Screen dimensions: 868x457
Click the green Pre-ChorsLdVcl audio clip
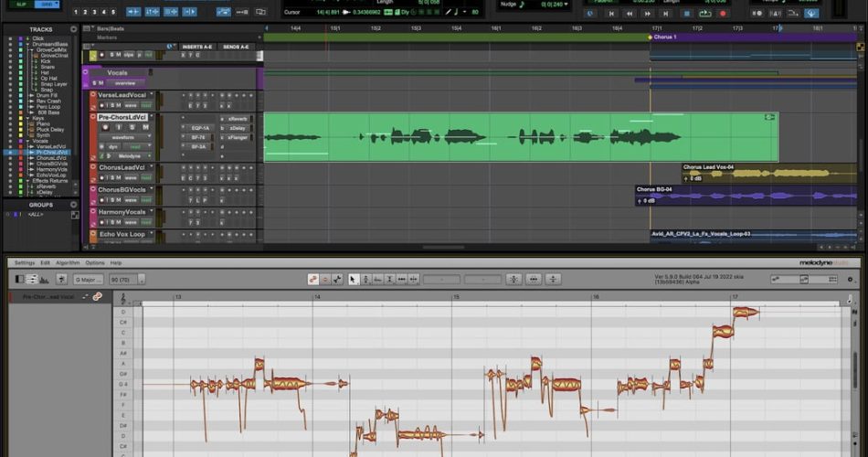pos(521,137)
